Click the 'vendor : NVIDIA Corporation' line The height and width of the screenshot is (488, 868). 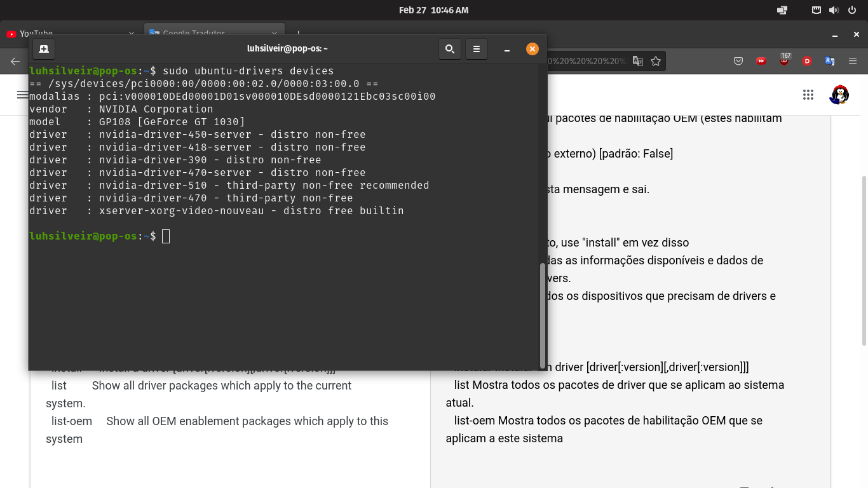click(121, 109)
